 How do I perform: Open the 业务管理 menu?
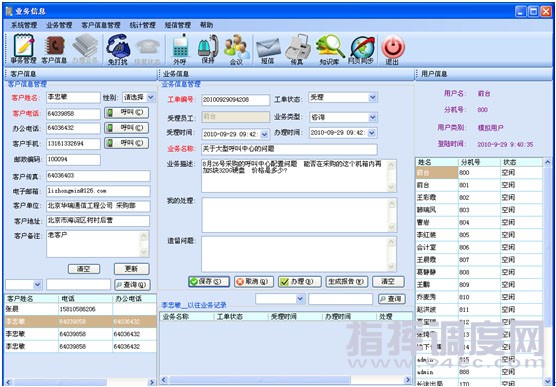(59, 25)
